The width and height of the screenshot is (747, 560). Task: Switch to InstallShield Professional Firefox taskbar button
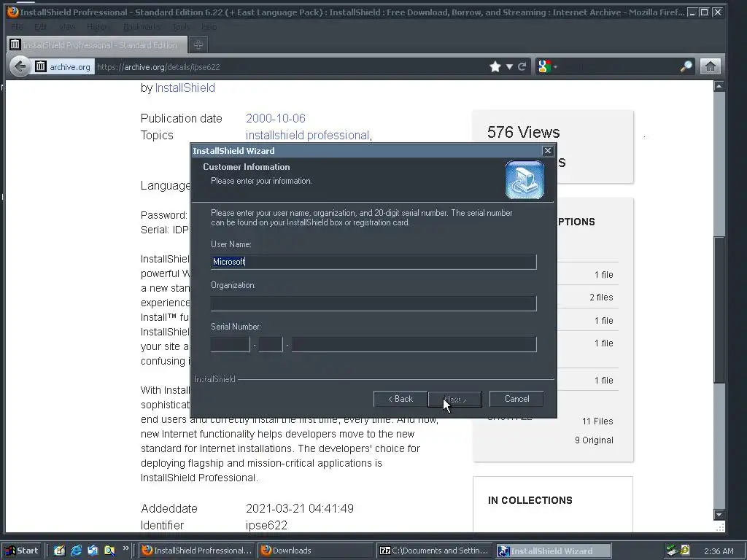click(197, 551)
